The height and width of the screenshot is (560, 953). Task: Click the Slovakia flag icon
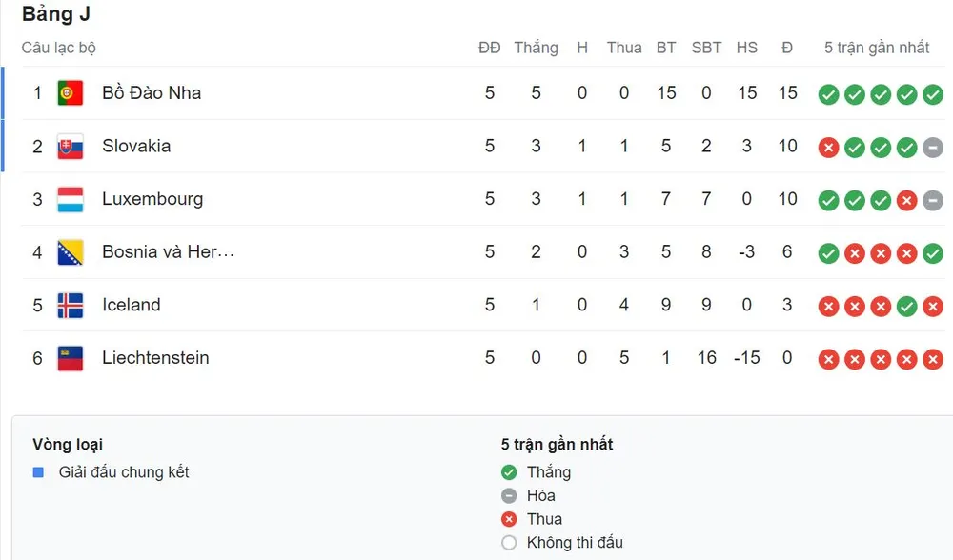[x=71, y=146]
